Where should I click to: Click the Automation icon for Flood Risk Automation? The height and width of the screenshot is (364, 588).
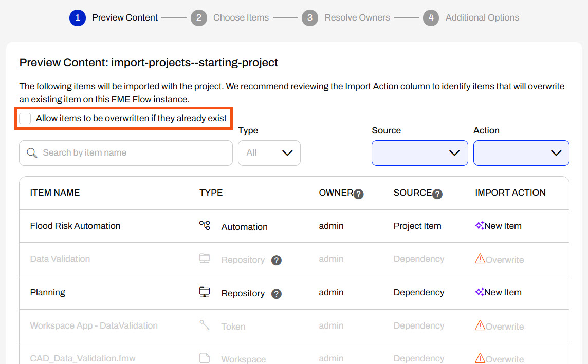click(x=205, y=226)
